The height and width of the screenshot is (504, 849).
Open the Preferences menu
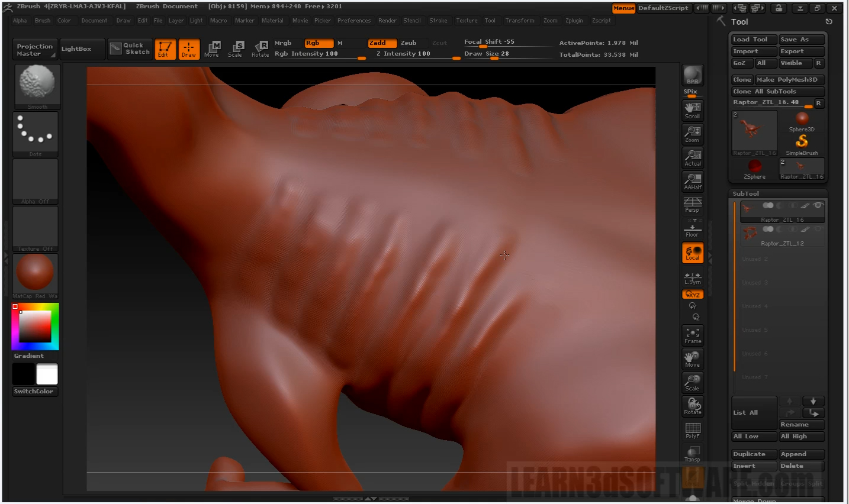click(354, 21)
